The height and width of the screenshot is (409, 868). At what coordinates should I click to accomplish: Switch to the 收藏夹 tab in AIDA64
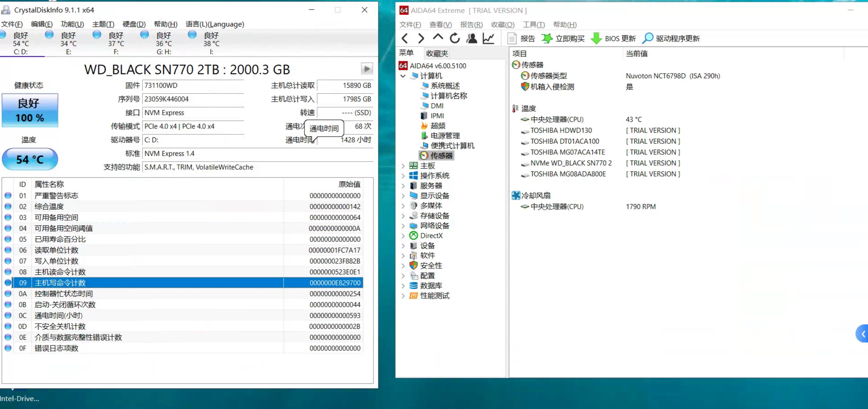tap(437, 53)
